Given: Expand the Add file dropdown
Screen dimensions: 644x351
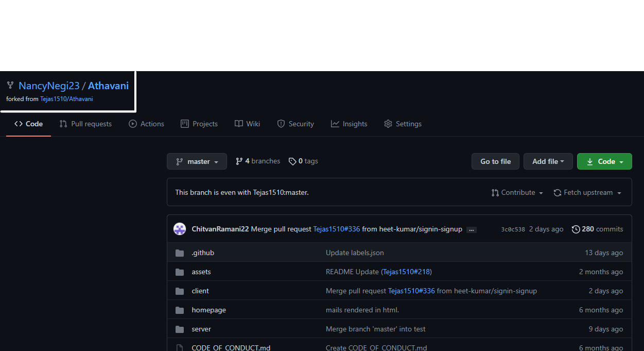Looking at the screenshot, I should point(548,161).
